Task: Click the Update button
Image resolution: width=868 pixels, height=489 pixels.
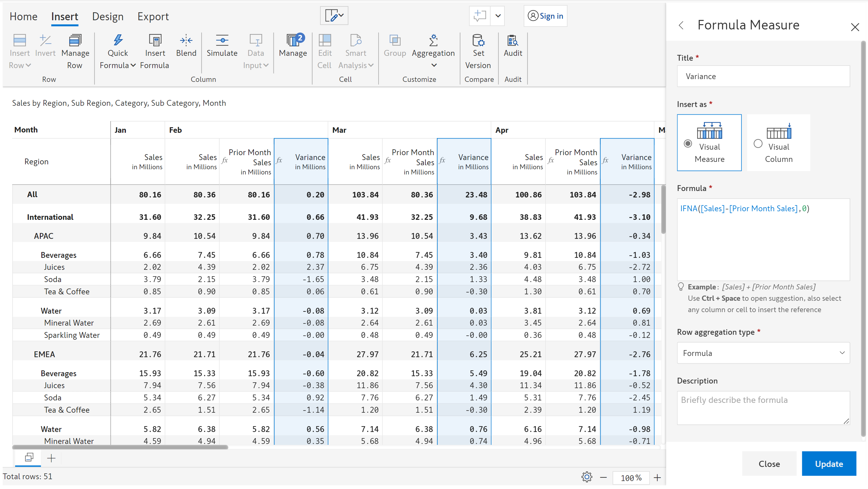Action: 828,464
